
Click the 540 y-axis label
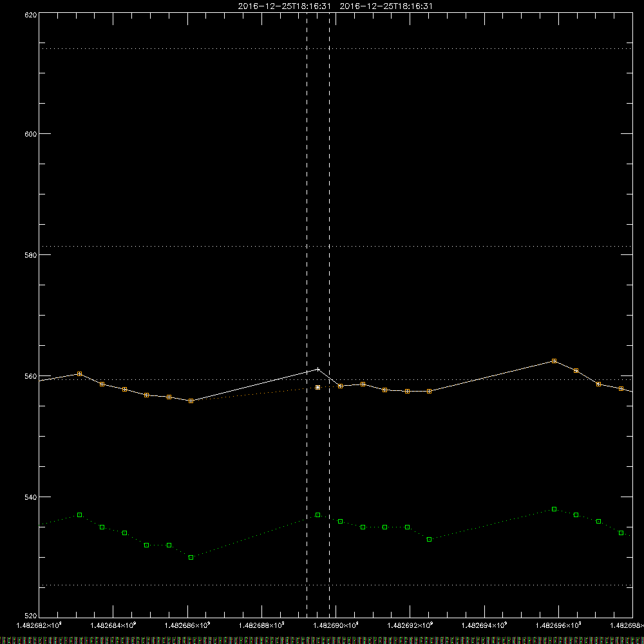coord(31,497)
